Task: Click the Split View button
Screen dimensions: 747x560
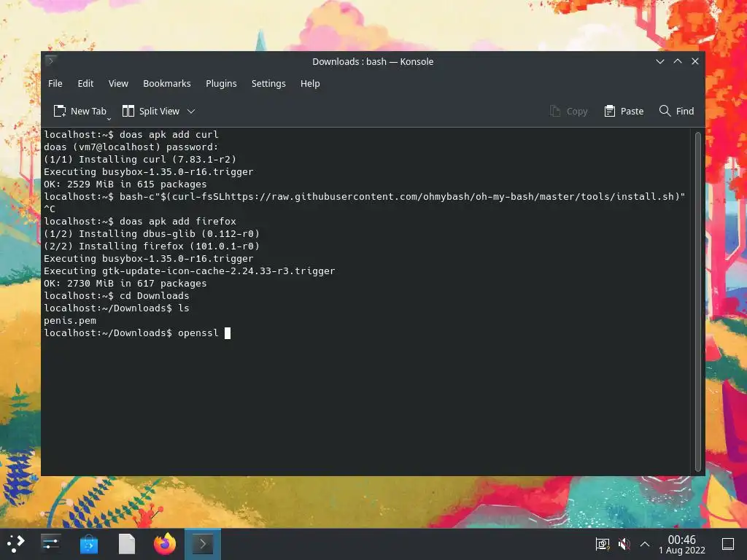Action: [x=152, y=111]
